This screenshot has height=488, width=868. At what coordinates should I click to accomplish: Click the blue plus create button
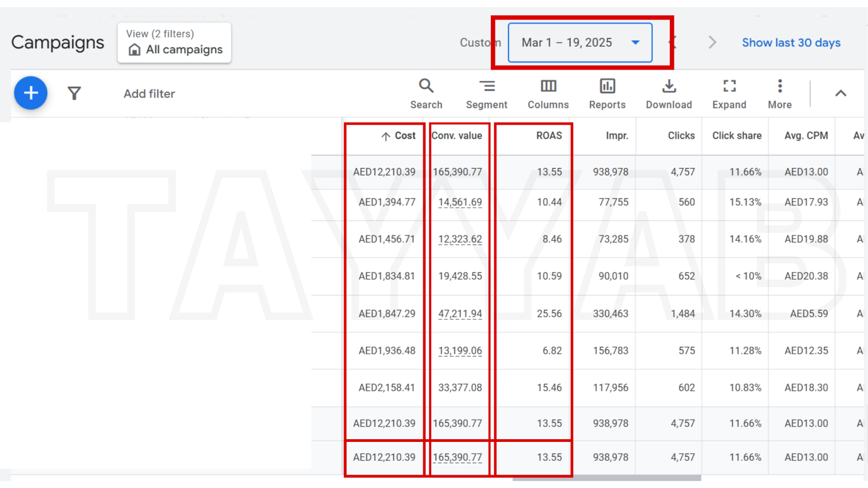[30, 93]
